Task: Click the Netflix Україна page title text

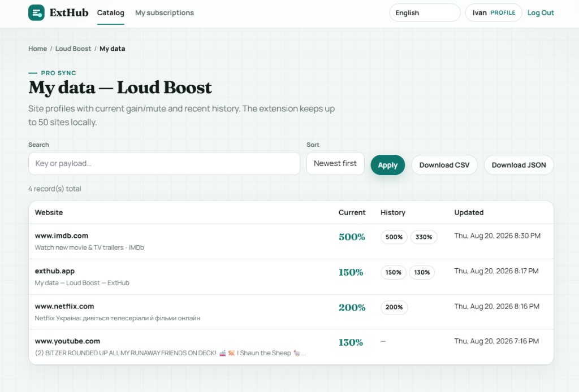Action: click(118, 318)
